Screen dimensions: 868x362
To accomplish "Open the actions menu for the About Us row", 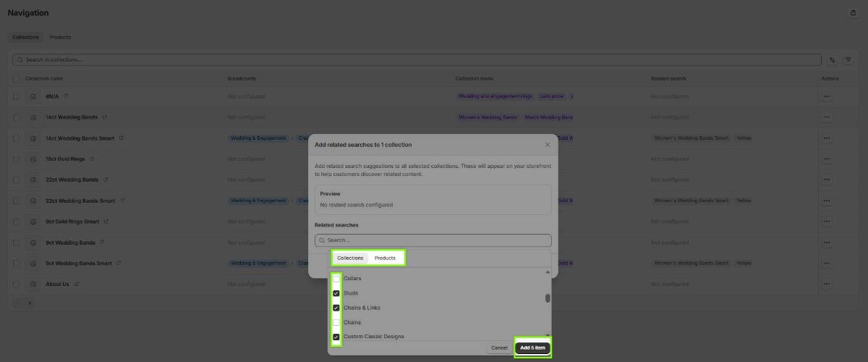I will [x=826, y=284].
